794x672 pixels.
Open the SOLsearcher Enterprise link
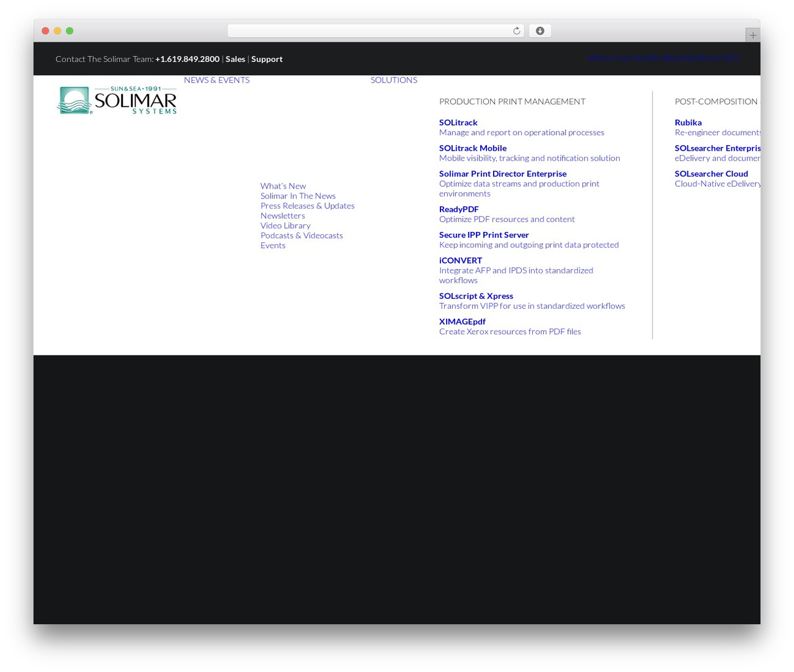pyautogui.click(x=718, y=148)
